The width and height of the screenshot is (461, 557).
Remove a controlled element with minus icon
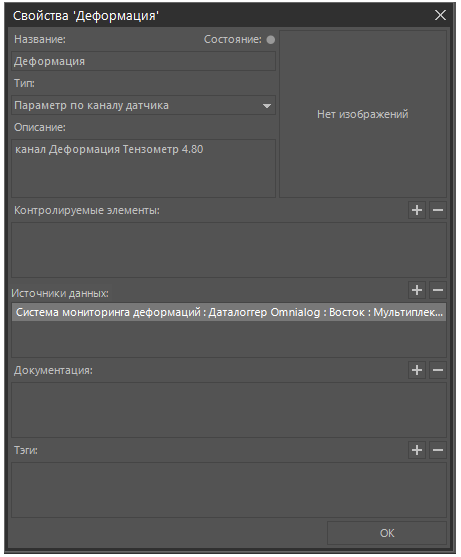(438, 210)
